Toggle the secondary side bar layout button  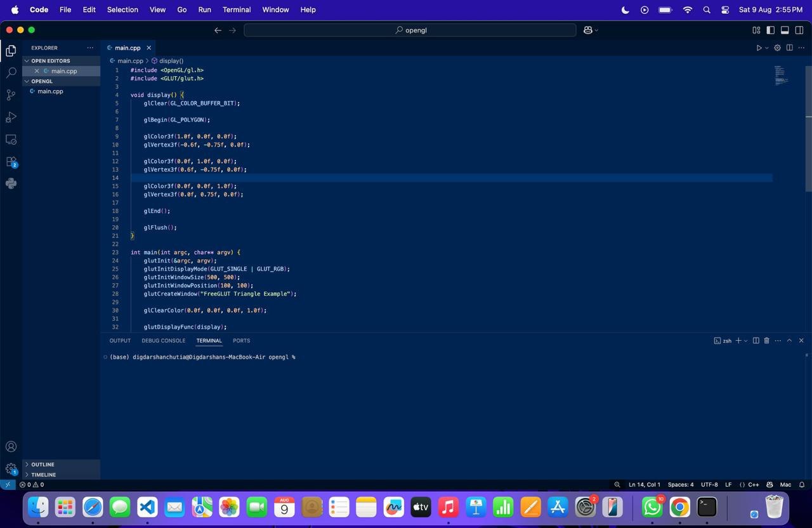point(799,30)
